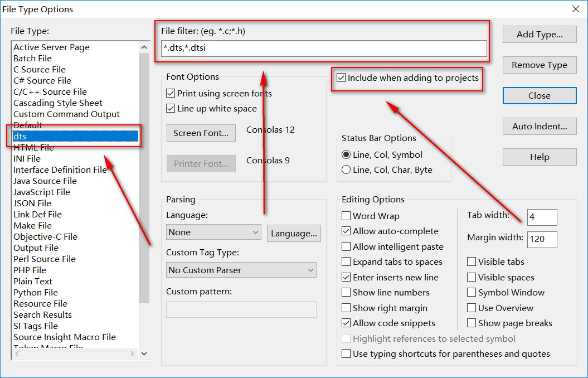Expand the Custom Tag Type combo box
Image resolution: width=588 pixels, height=378 pixels.
[241, 270]
